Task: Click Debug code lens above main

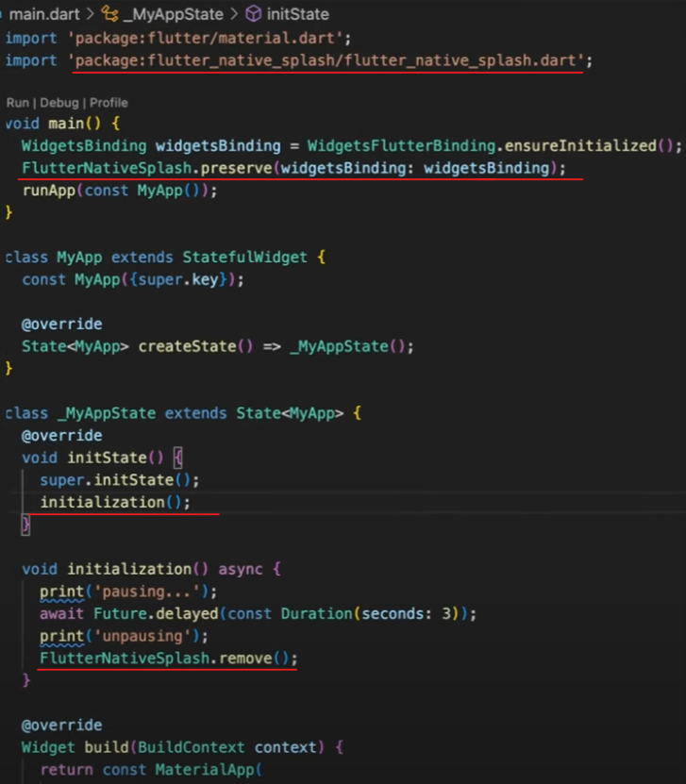Action: coord(59,103)
